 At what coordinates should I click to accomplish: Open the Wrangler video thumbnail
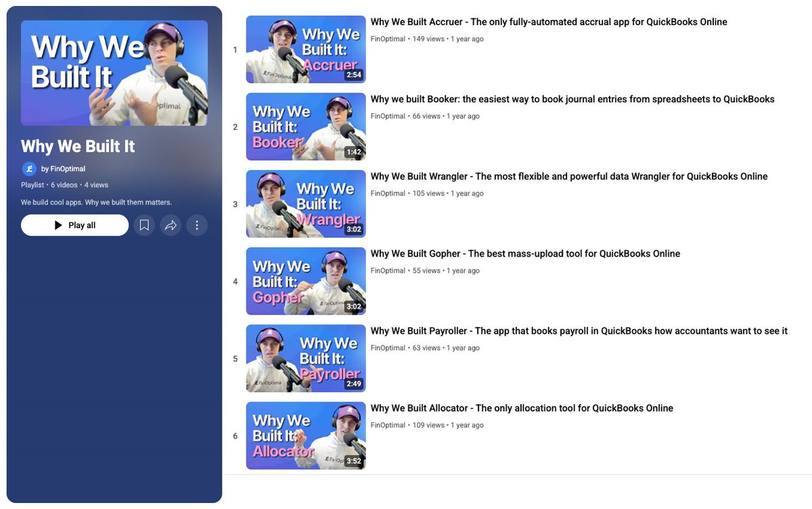pyautogui.click(x=306, y=204)
